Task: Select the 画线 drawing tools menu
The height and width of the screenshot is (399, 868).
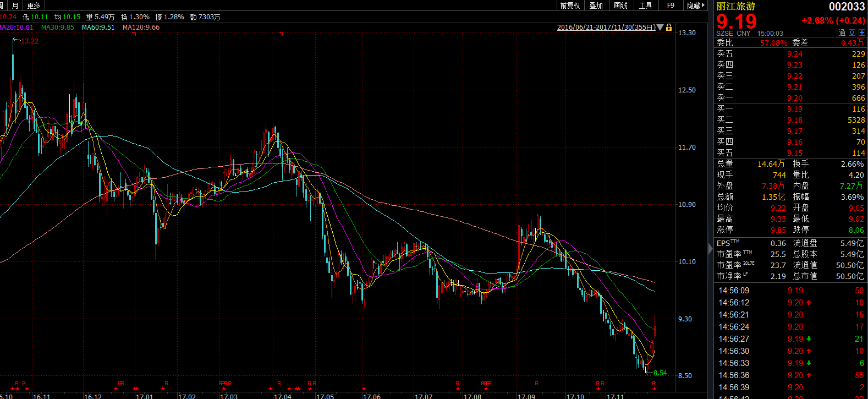Action: [x=620, y=6]
